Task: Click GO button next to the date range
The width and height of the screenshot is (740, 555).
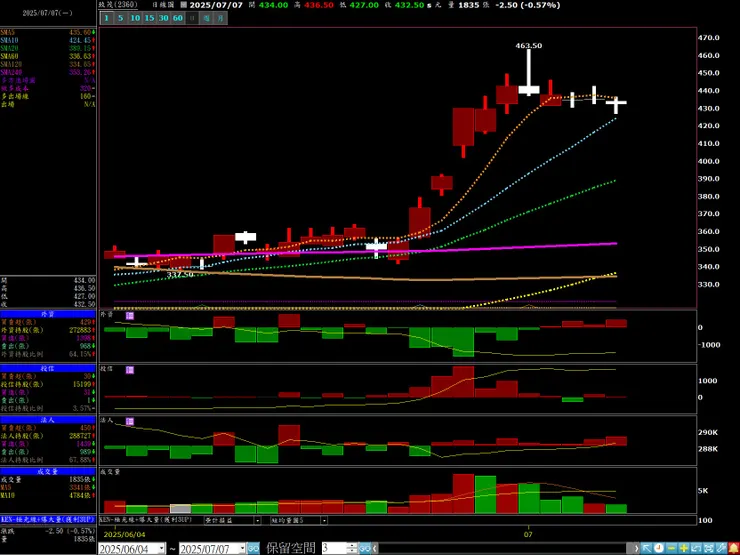Action: [253, 548]
